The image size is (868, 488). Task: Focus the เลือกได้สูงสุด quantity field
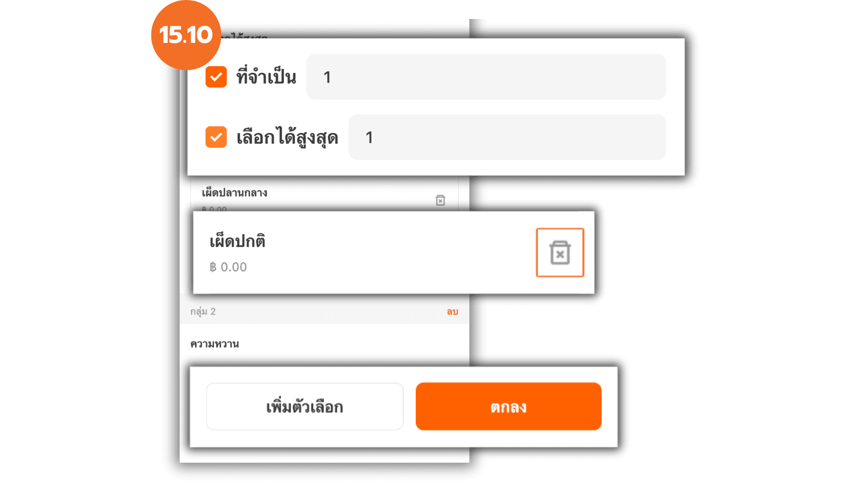[x=507, y=137]
